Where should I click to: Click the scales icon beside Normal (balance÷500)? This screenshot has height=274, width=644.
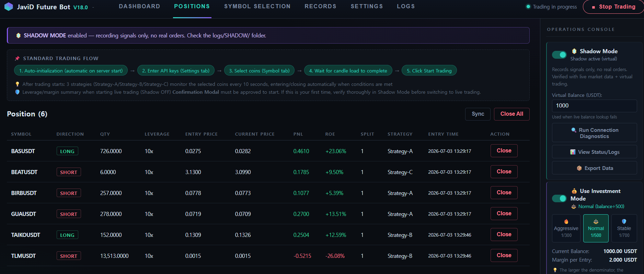574,207
